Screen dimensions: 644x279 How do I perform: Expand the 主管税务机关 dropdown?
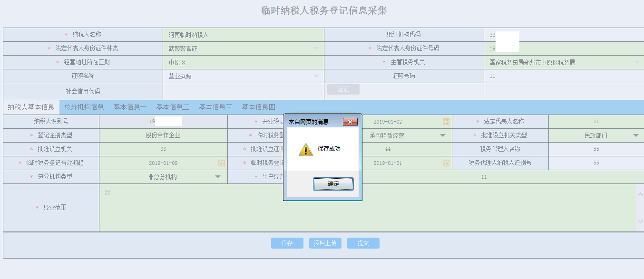point(636,62)
